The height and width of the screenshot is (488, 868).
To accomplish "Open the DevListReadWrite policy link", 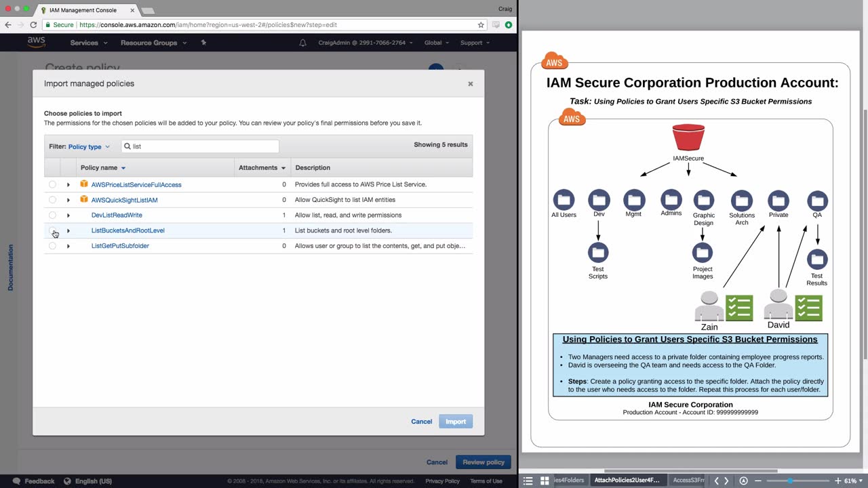I will tap(117, 216).
